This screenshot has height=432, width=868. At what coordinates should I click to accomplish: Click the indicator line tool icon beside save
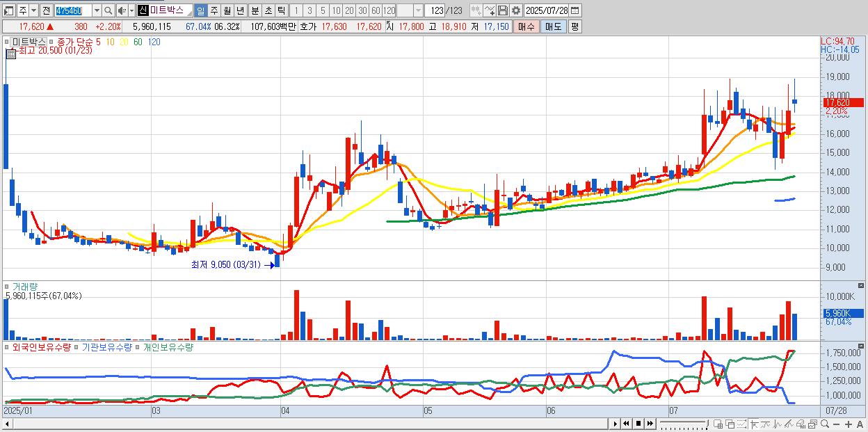tap(490, 10)
